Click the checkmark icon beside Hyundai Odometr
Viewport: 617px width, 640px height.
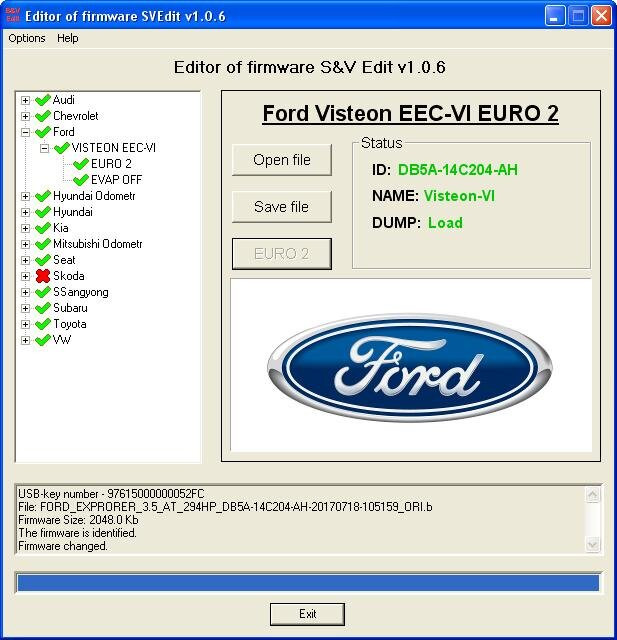(x=42, y=196)
